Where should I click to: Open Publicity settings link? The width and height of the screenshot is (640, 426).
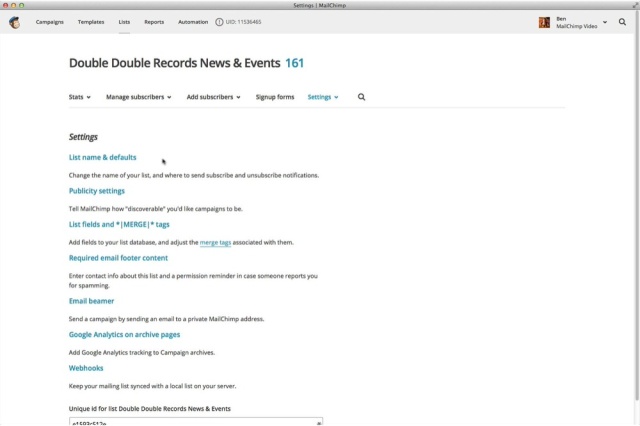pos(97,191)
